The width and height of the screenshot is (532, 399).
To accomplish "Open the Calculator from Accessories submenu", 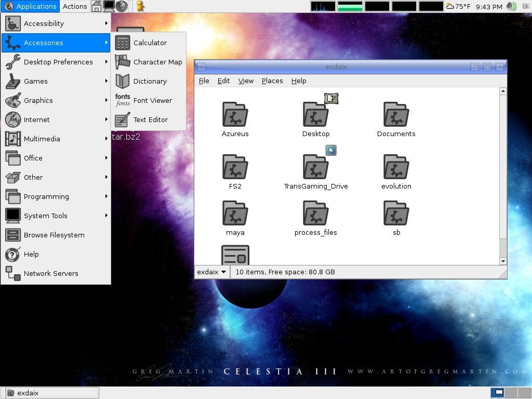I will coord(148,43).
